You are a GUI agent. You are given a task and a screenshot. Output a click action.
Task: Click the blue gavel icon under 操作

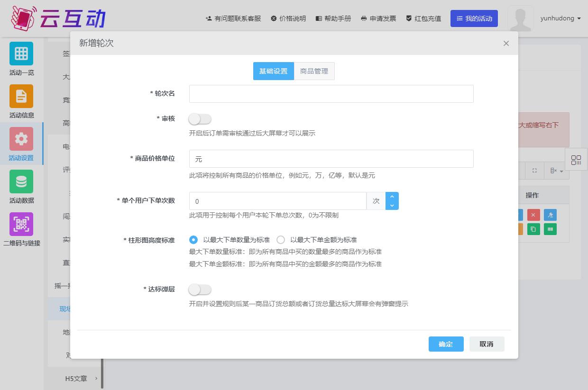(x=550, y=215)
